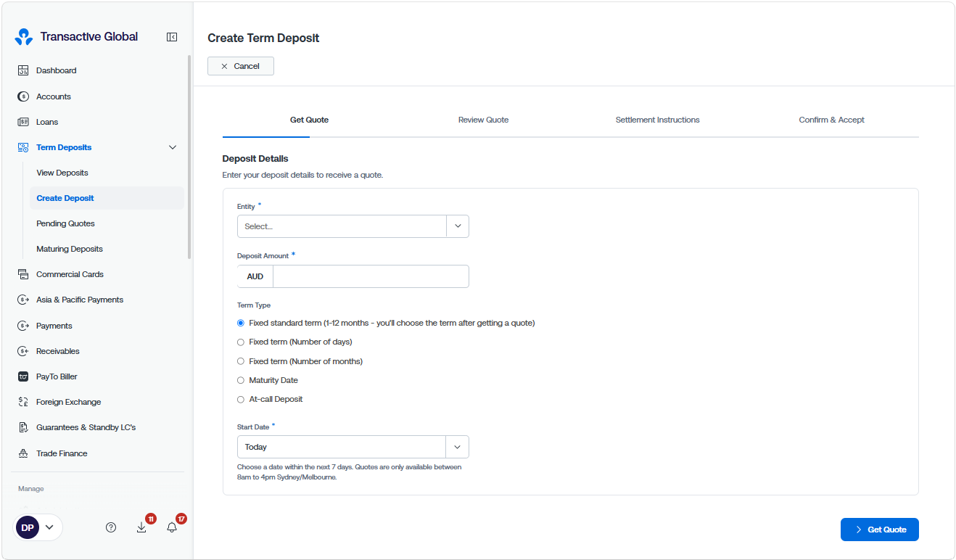The image size is (956, 560).
Task: Open the Entity select dropdown
Action: pyautogui.click(x=353, y=226)
